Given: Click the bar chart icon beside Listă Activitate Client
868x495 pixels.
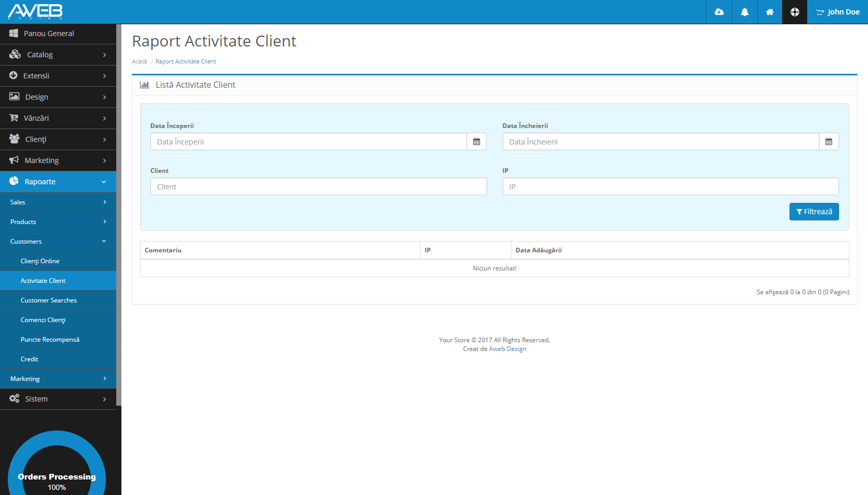Looking at the screenshot, I should [x=145, y=85].
